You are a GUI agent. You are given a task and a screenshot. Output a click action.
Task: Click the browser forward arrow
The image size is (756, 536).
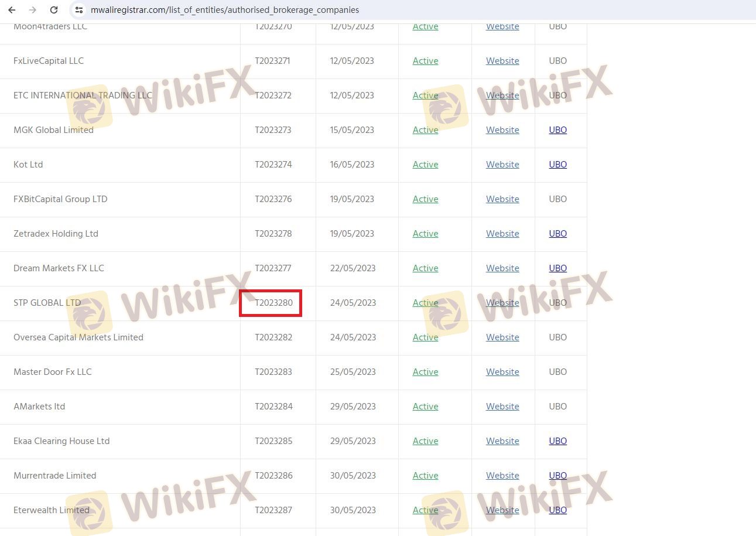pos(33,10)
